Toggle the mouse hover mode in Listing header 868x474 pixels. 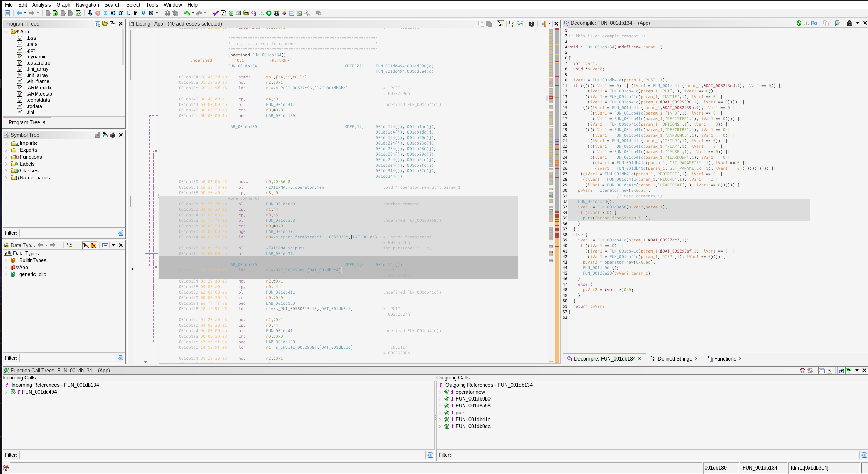pos(500,24)
